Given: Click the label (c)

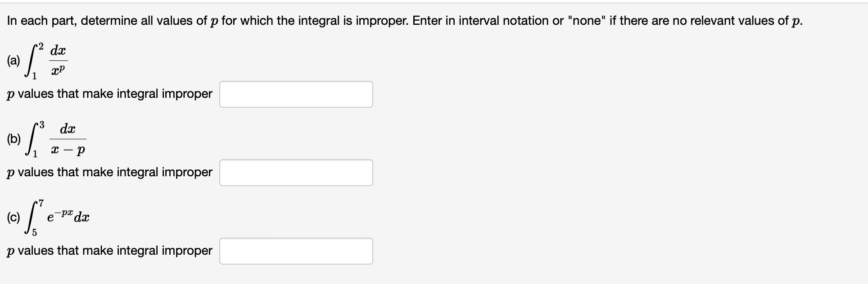Looking at the screenshot, I should coord(13,218).
